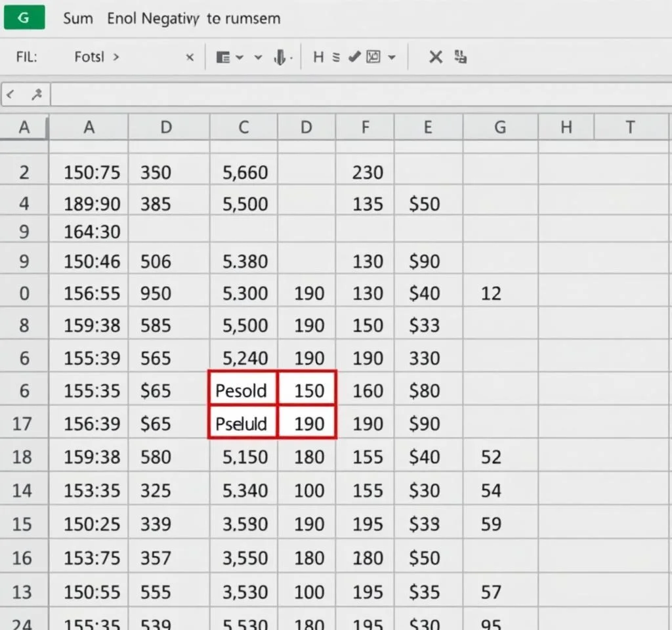Screen dimensions: 672x630
Task: Open the dropdown arrow beside table layout icon
Action: [x=240, y=58]
